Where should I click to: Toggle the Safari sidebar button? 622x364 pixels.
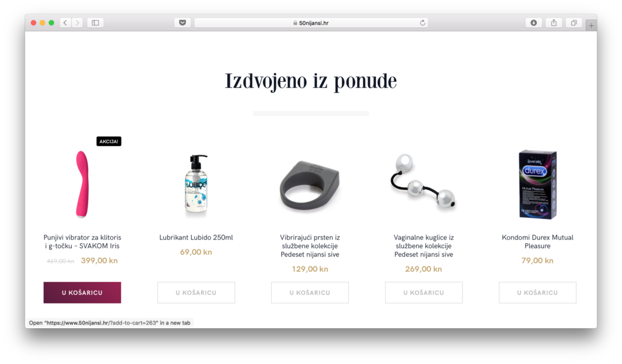tap(95, 22)
